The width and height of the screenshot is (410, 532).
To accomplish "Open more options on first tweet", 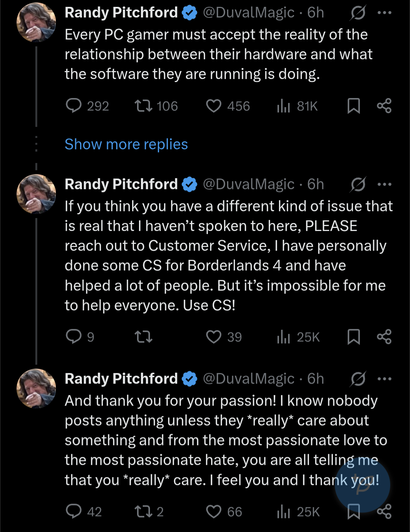I will [384, 13].
